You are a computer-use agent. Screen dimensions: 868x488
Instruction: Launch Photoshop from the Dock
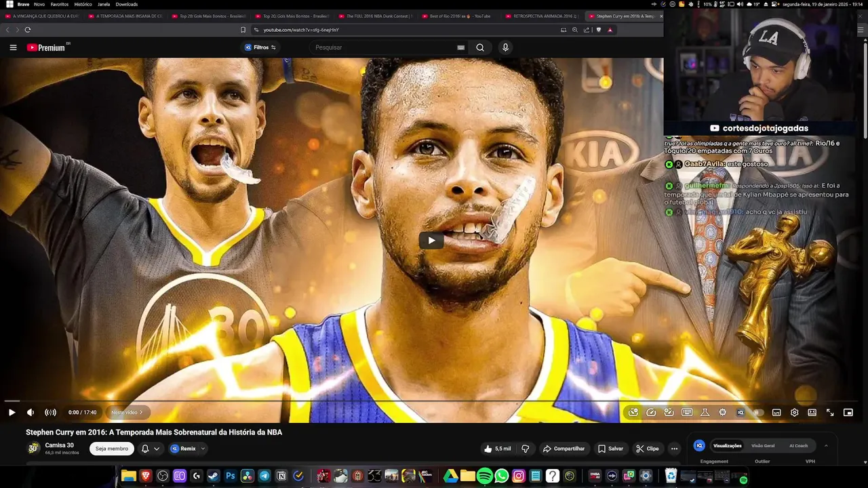(x=231, y=476)
